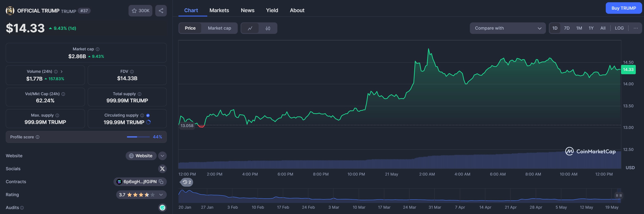This screenshot has width=644, height=214.
Task: Click the Total supply info icon
Action: click(x=139, y=94)
